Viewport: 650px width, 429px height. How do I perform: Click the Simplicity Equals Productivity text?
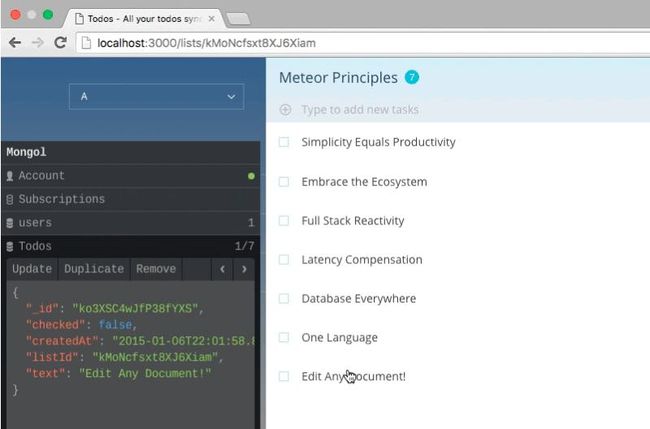click(378, 142)
